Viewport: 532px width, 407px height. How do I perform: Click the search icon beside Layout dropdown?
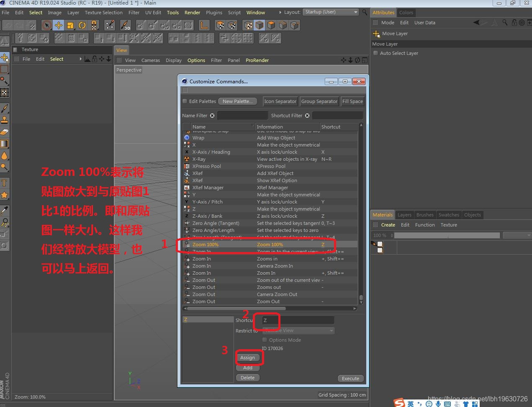[x=365, y=12]
